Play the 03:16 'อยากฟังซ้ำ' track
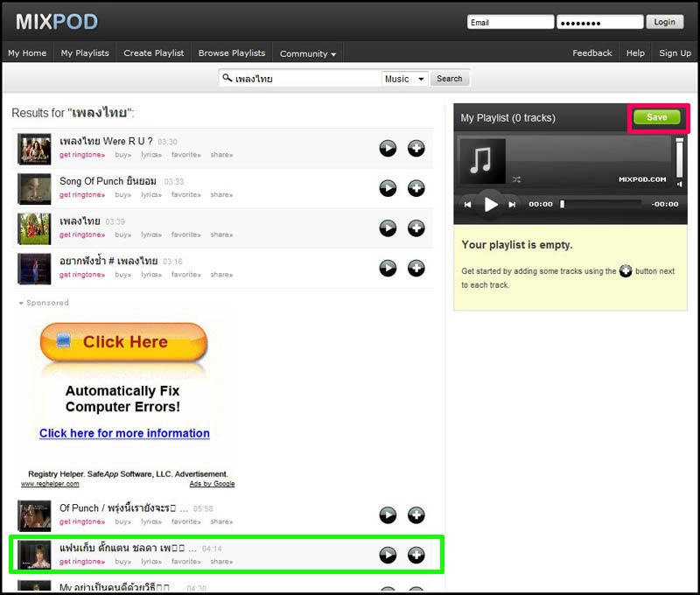Viewport: 700px width, 595px height. 388,269
